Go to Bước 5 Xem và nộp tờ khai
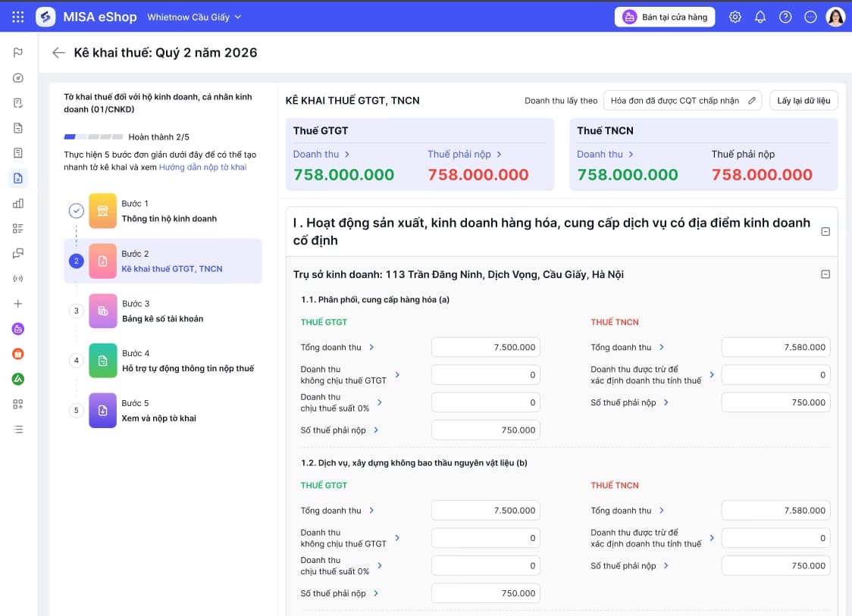The image size is (852, 616). 163,411
